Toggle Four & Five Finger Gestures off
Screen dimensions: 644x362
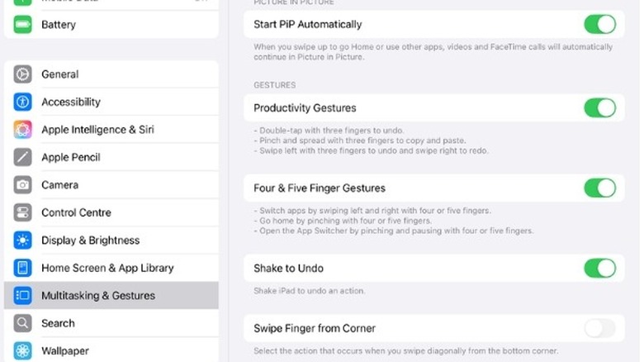pos(599,188)
